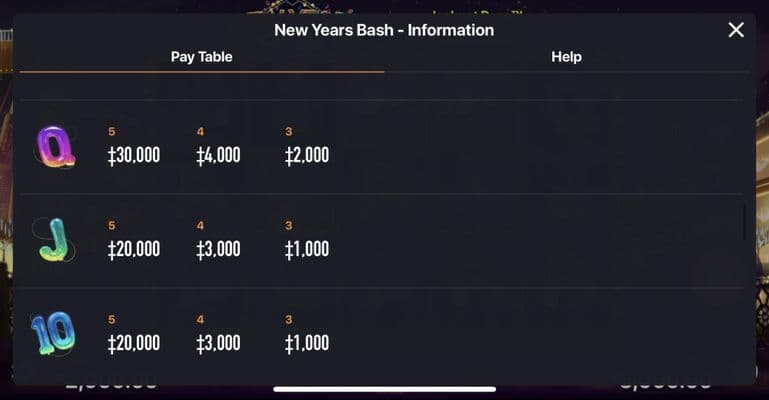This screenshot has width=769, height=400.
Task: Click the green J balloon symbol
Action: pos(51,241)
